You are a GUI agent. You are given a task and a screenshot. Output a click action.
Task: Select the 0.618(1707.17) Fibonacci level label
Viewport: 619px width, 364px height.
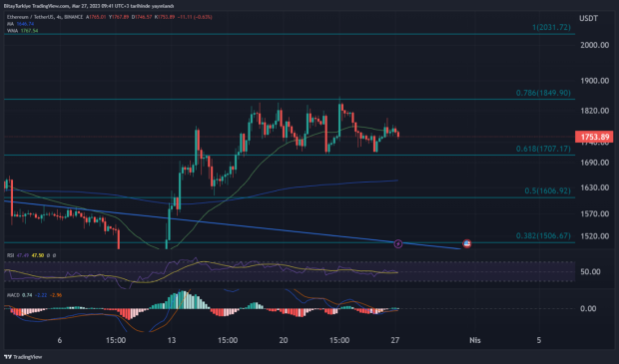click(543, 149)
